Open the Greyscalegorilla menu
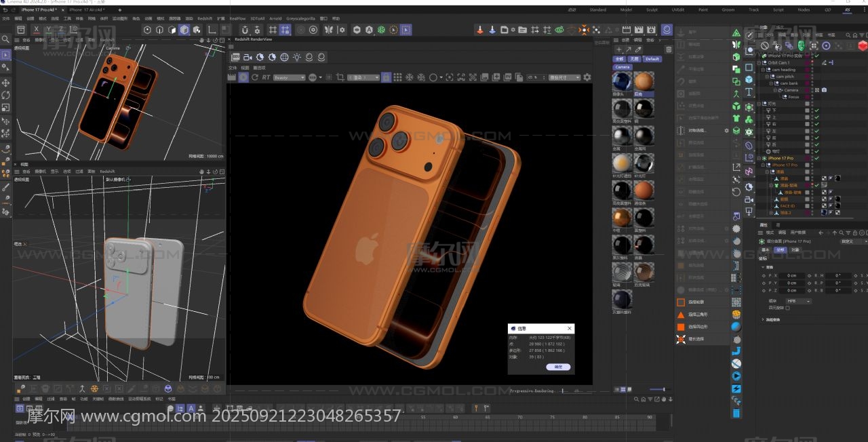Screen dimensions: 868x442 click(x=300, y=18)
